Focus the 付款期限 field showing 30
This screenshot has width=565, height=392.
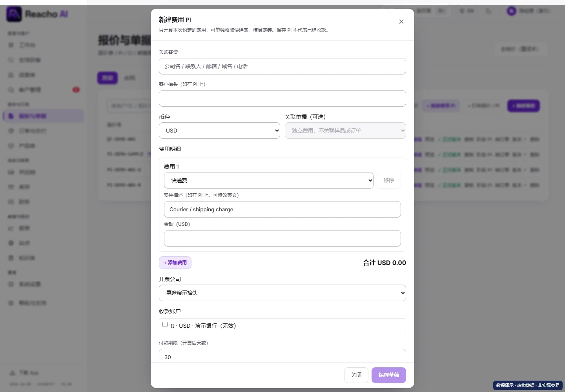(282, 356)
